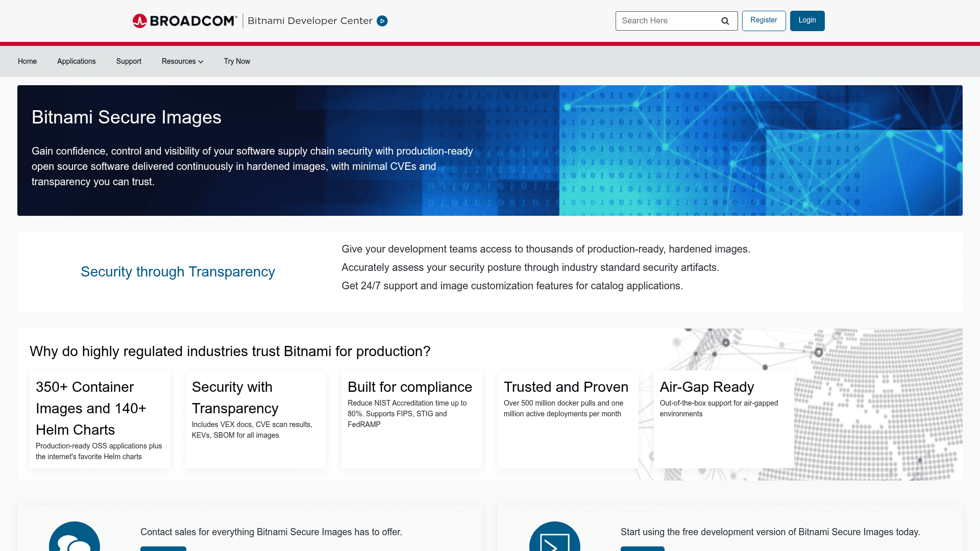Open the Support nav item
Screen dimensions: 980x551
coord(129,61)
